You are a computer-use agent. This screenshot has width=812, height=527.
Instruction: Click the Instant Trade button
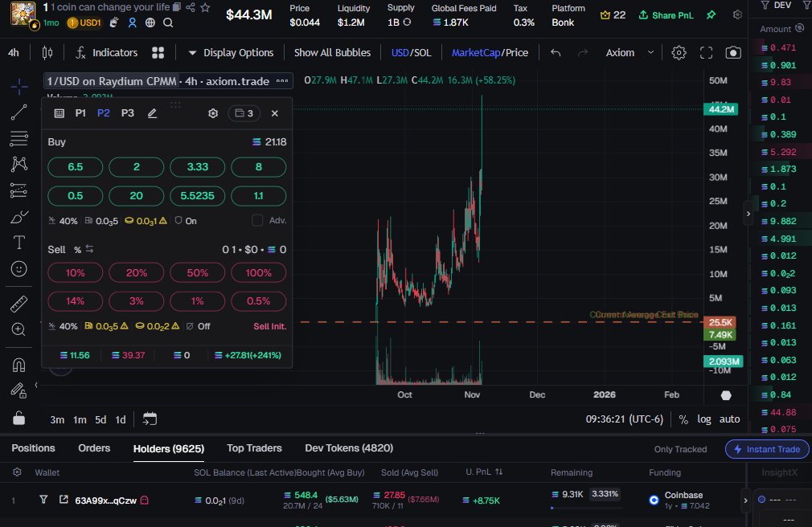pos(767,449)
